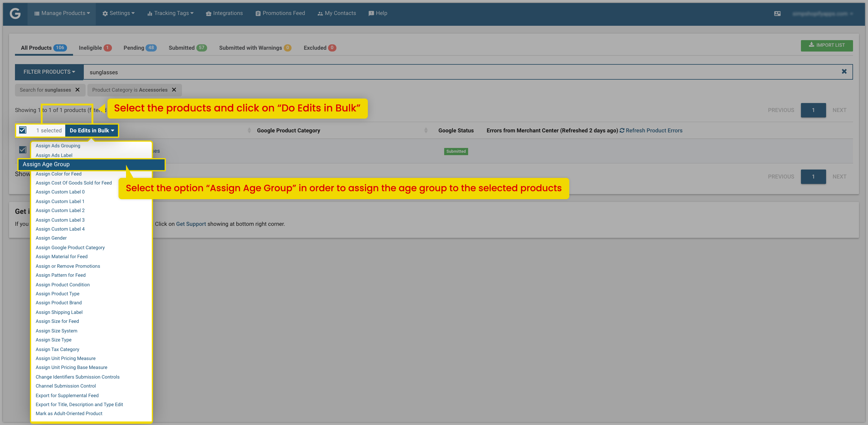Screen dimensions: 868x425
Task: Click the G logo icon
Action: coord(15,13)
